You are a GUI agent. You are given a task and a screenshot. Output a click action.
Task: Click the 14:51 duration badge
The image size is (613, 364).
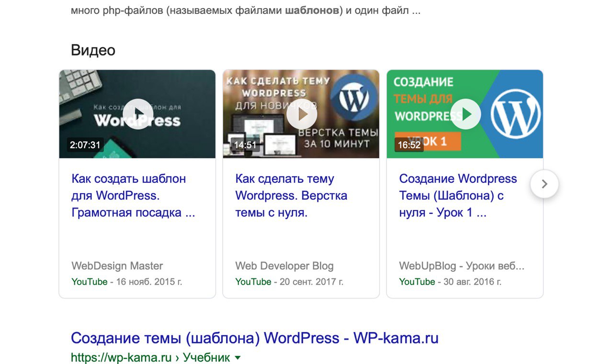coord(245,145)
